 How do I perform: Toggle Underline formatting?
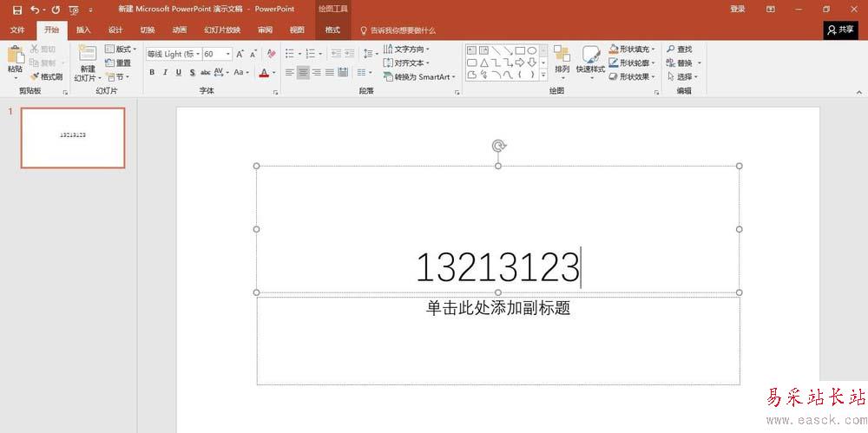[x=178, y=72]
